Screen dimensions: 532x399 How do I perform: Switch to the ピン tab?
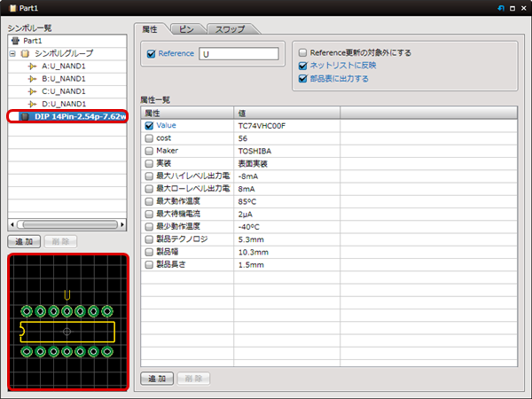pyautogui.click(x=186, y=29)
